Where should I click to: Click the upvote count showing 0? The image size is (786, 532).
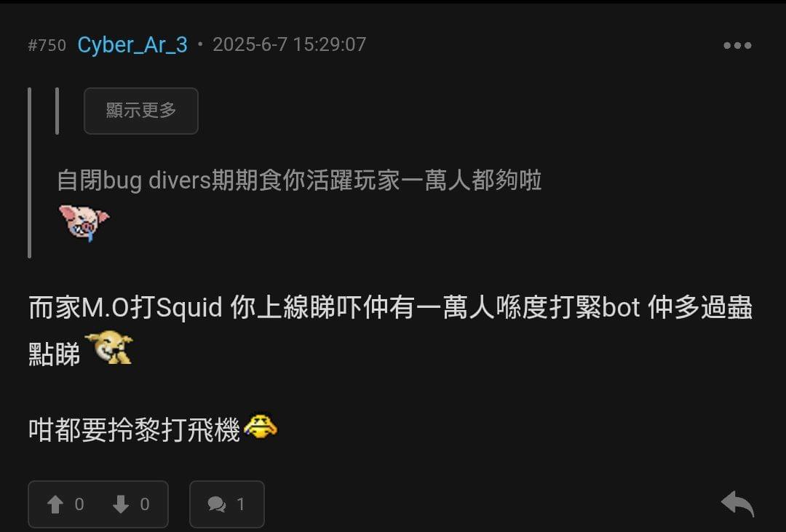point(79,504)
